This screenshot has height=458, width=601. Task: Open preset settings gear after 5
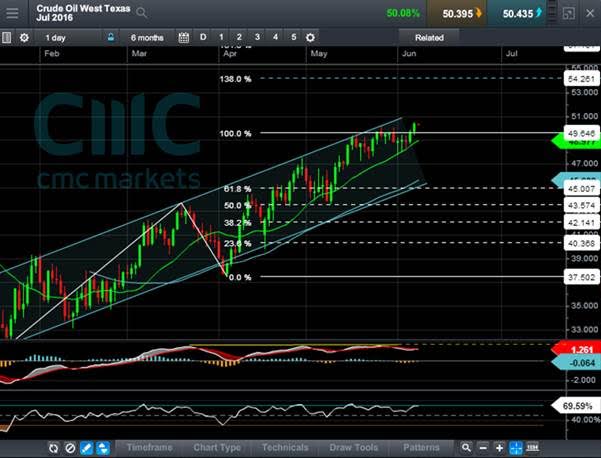tap(310, 38)
